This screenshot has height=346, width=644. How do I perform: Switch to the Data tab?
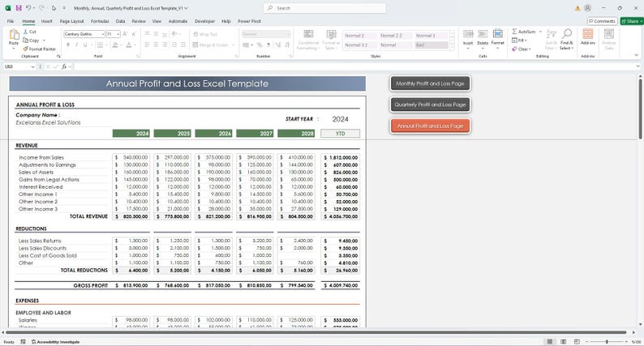click(x=120, y=21)
